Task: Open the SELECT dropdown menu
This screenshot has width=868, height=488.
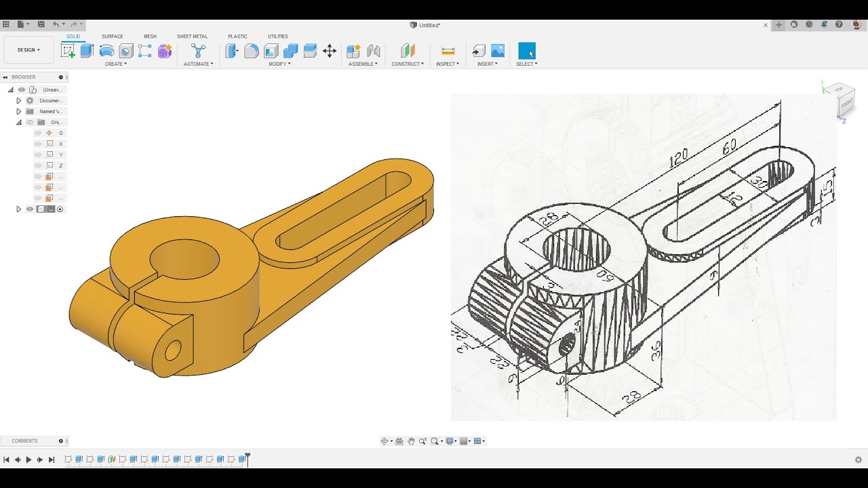Action: pyautogui.click(x=527, y=64)
